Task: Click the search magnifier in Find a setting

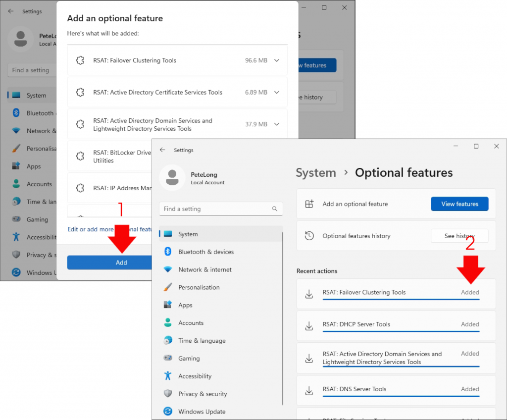Action: point(275,209)
